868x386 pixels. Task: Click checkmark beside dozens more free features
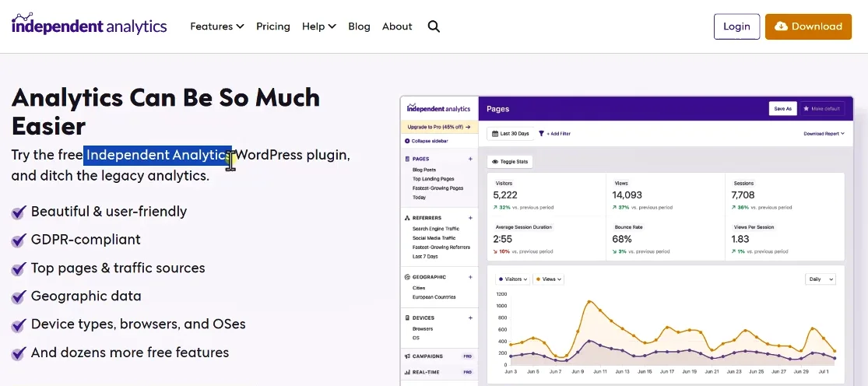click(18, 353)
